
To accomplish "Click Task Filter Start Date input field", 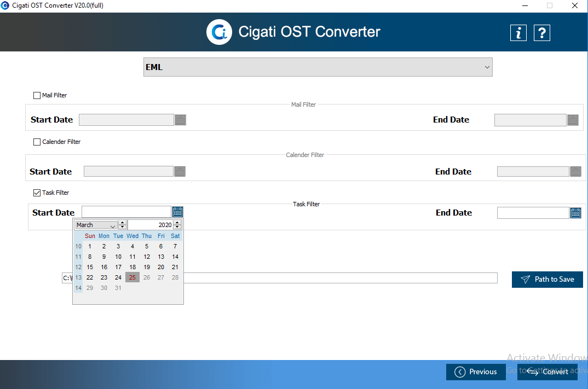I will tap(126, 212).
